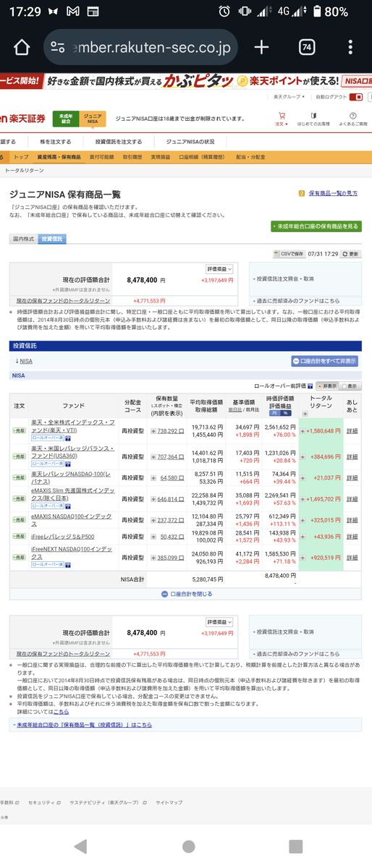Open ジュニアNISAの状況 menu
Viewport: 372px width, 868px height.
[x=190, y=142]
